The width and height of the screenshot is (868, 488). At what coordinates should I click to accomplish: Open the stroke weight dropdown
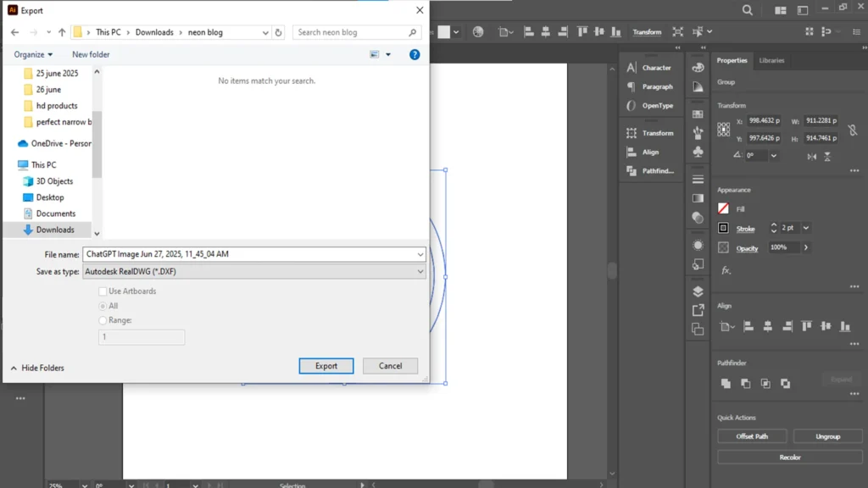pyautogui.click(x=806, y=228)
